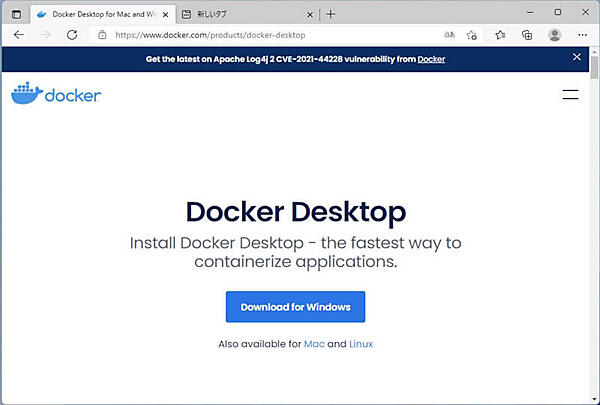Follow the Mac download link
Image resolution: width=600 pixels, height=405 pixels.
tap(314, 344)
